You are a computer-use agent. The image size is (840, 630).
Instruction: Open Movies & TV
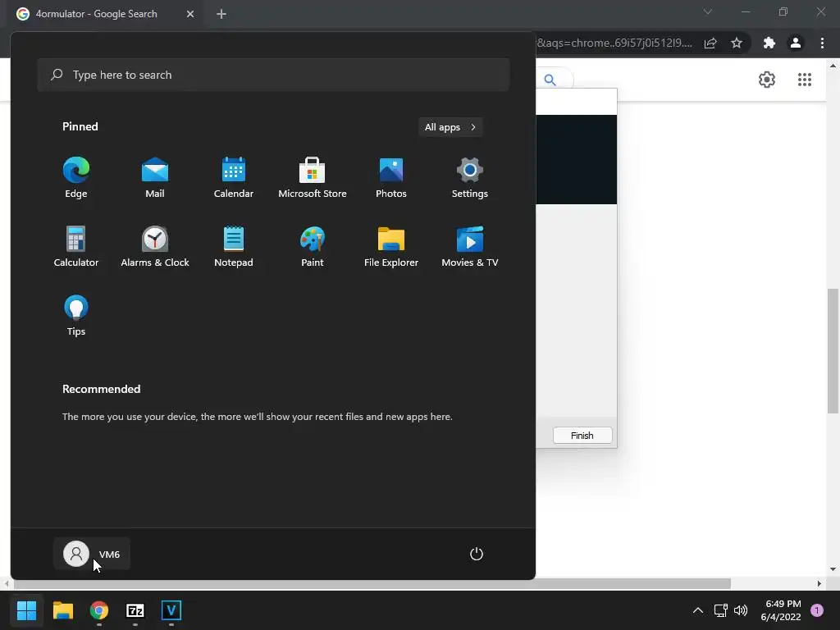(470, 246)
